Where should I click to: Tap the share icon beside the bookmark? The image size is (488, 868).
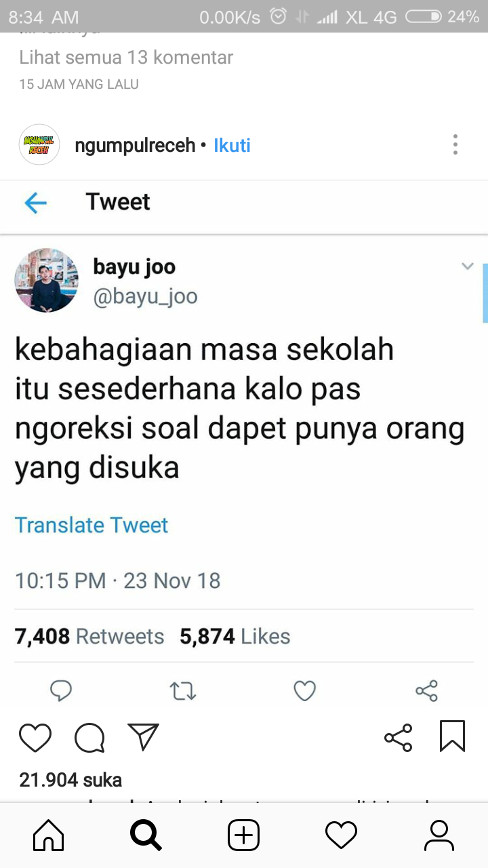pyautogui.click(x=398, y=738)
